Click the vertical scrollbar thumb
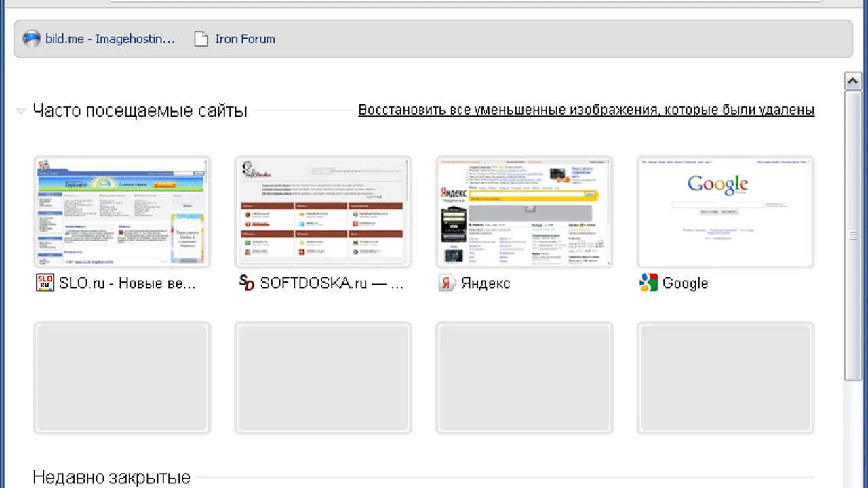The width and height of the screenshot is (868, 488). pos(852,236)
